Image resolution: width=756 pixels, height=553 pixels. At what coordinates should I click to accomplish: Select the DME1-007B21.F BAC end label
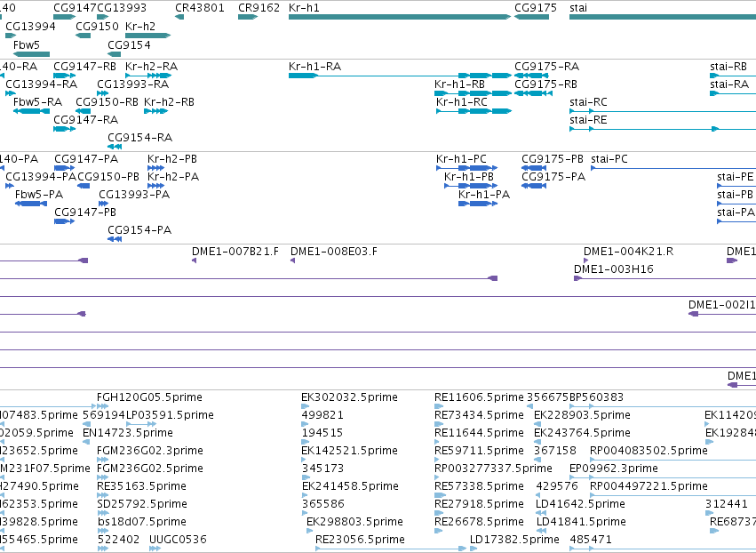[x=235, y=252]
